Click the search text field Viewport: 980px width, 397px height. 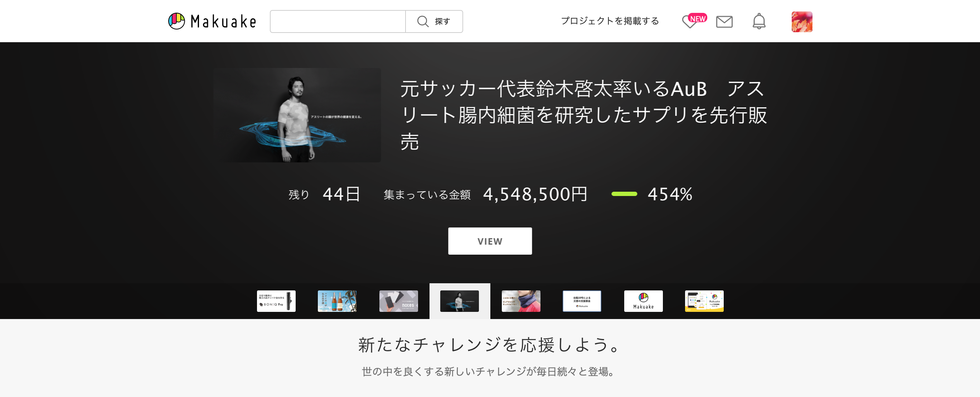[338, 21]
